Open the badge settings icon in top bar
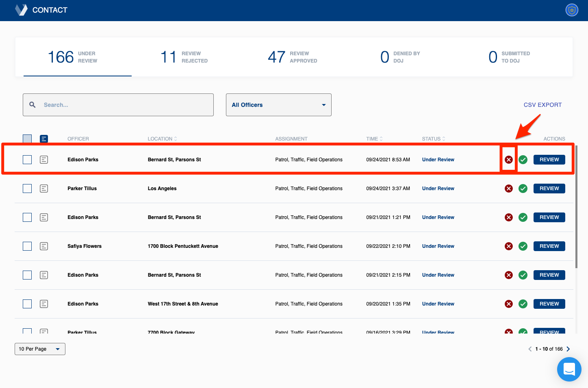 (x=571, y=10)
